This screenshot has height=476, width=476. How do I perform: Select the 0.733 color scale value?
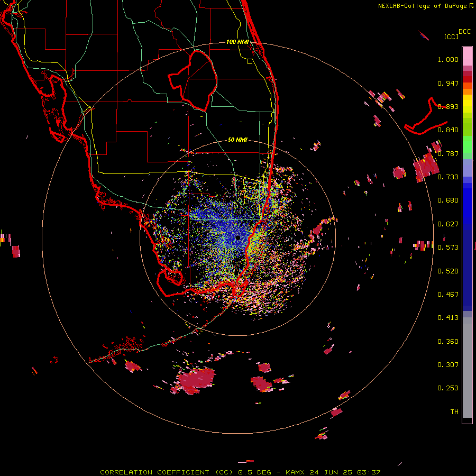[448, 177]
